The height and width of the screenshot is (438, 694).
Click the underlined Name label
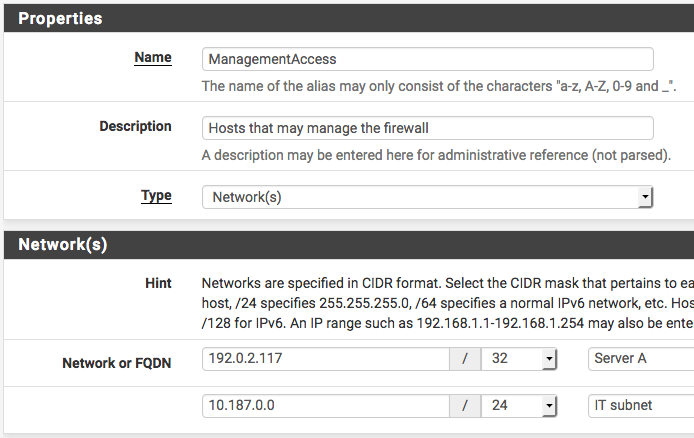[x=153, y=58]
